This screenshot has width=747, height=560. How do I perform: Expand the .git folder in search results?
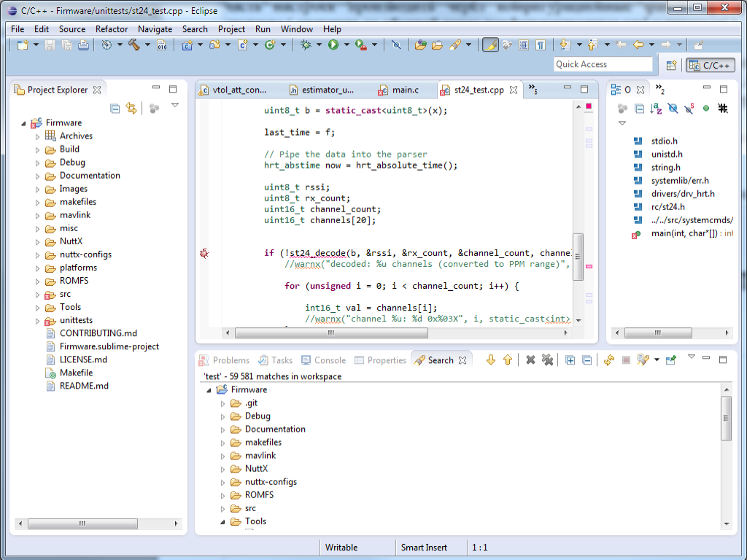tap(224, 403)
